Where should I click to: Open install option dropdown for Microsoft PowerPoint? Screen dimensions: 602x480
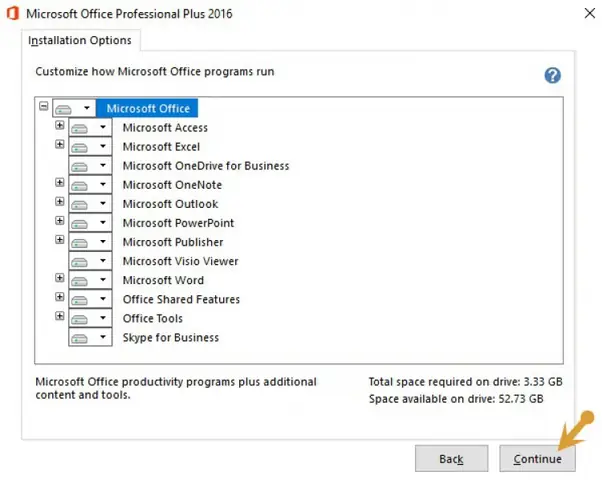pos(90,223)
